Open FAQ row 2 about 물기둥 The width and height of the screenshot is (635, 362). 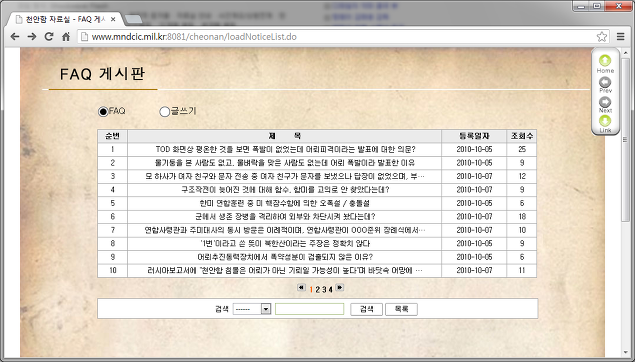(x=285, y=163)
